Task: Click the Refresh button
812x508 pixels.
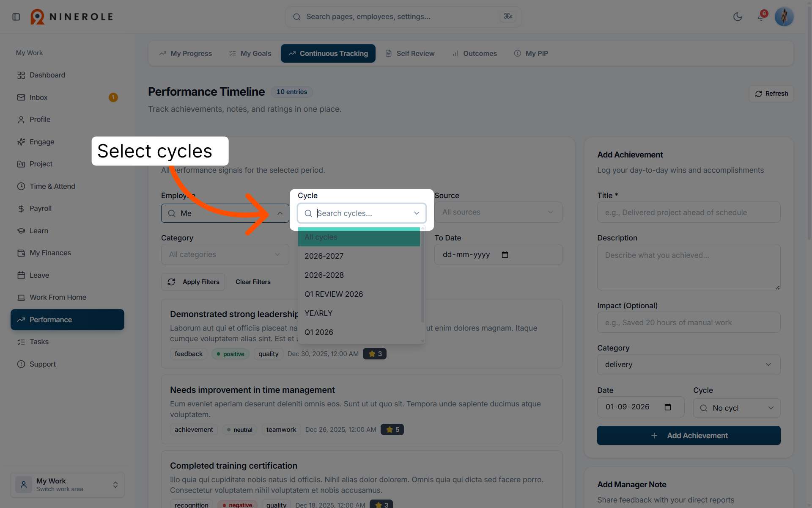Action: click(x=771, y=94)
